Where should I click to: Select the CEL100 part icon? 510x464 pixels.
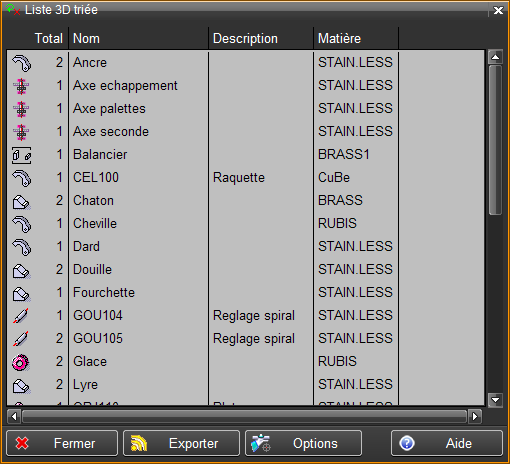[22, 178]
